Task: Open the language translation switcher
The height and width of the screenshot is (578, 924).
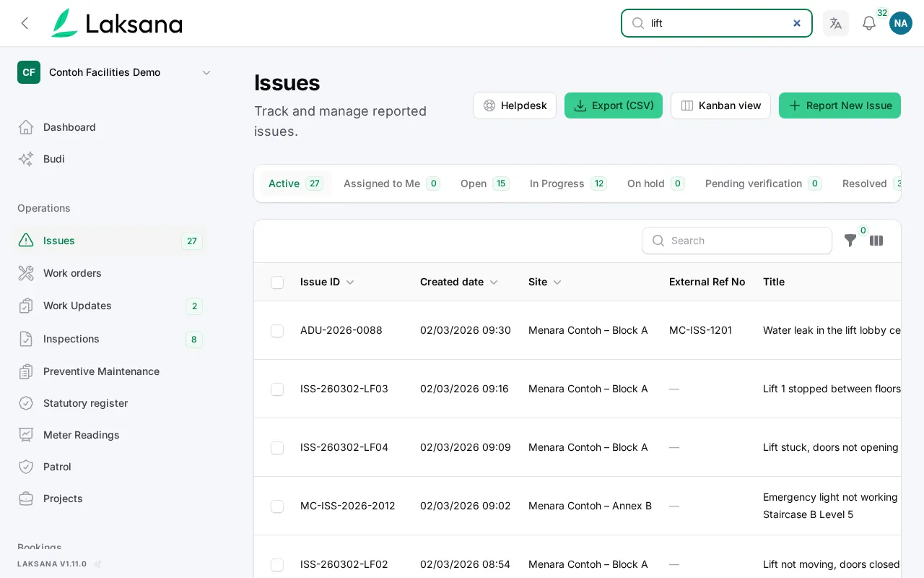Action: point(836,23)
